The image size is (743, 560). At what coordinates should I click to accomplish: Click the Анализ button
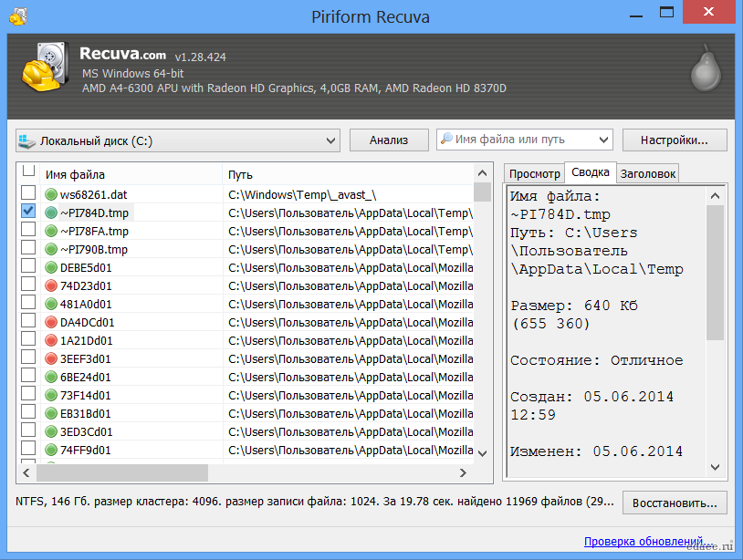tap(389, 140)
